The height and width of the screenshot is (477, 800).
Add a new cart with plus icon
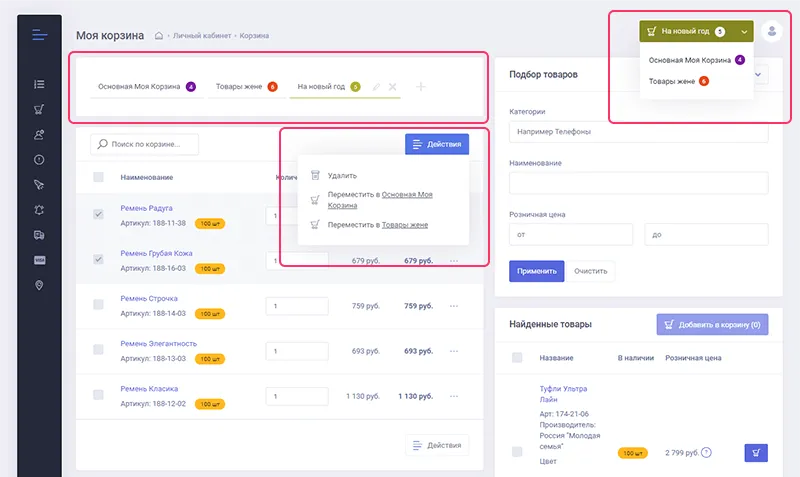[420, 87]
